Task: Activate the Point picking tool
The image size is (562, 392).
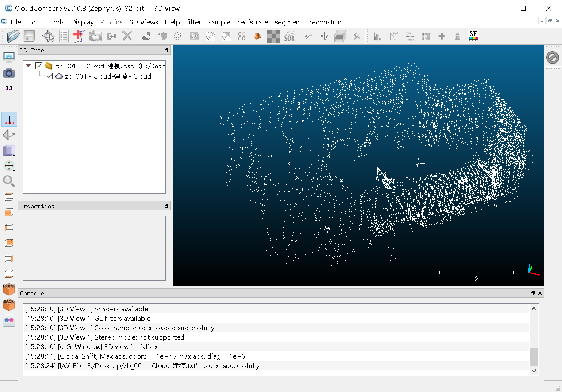Action: coord(48,36)
